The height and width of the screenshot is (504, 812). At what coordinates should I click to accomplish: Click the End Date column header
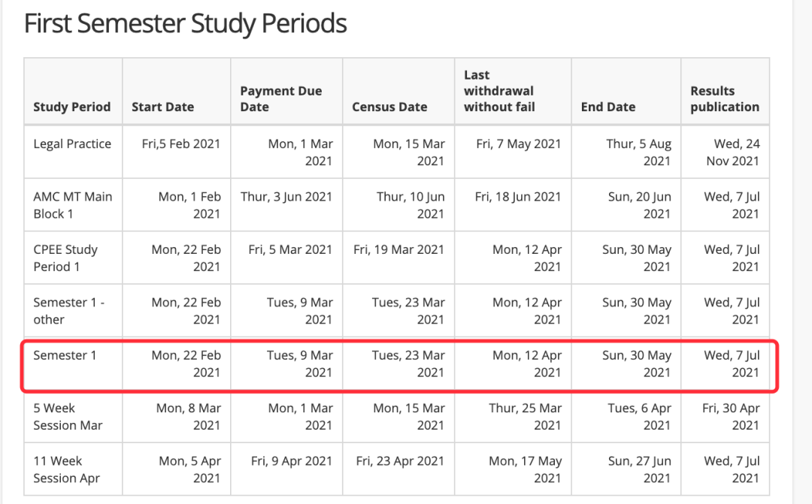tap(608, 107)
